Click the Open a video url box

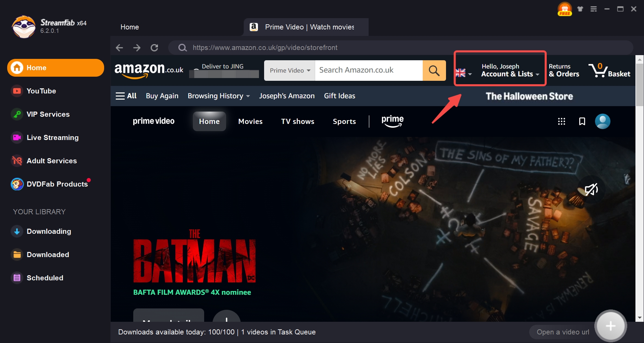pyautogui.click(x=562, y=332)
